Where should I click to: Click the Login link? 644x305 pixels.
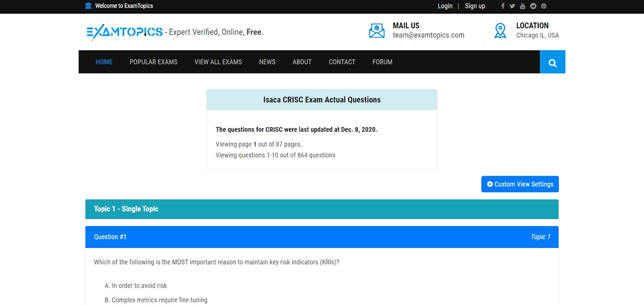click(x=445, y=6)
